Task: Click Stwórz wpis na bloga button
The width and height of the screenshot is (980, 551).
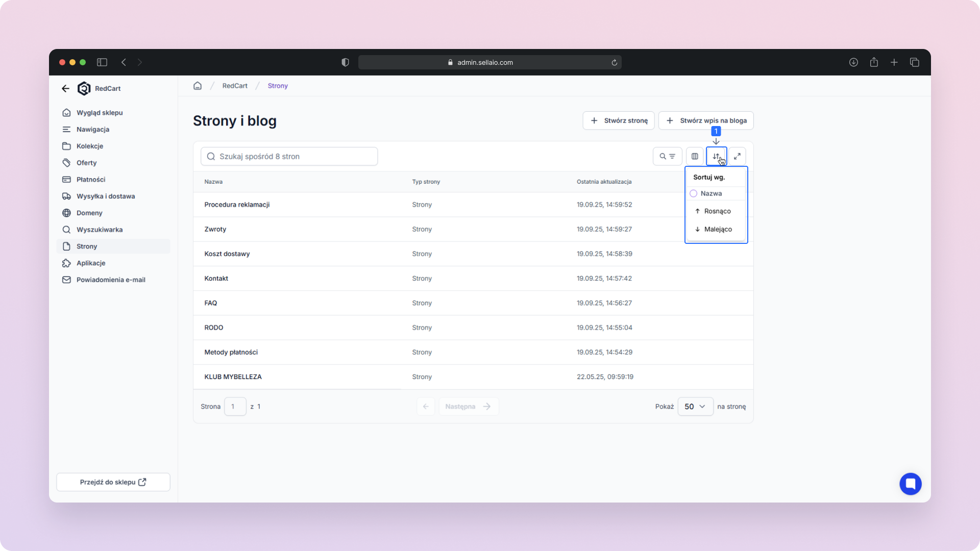Action: pos(706,120)
